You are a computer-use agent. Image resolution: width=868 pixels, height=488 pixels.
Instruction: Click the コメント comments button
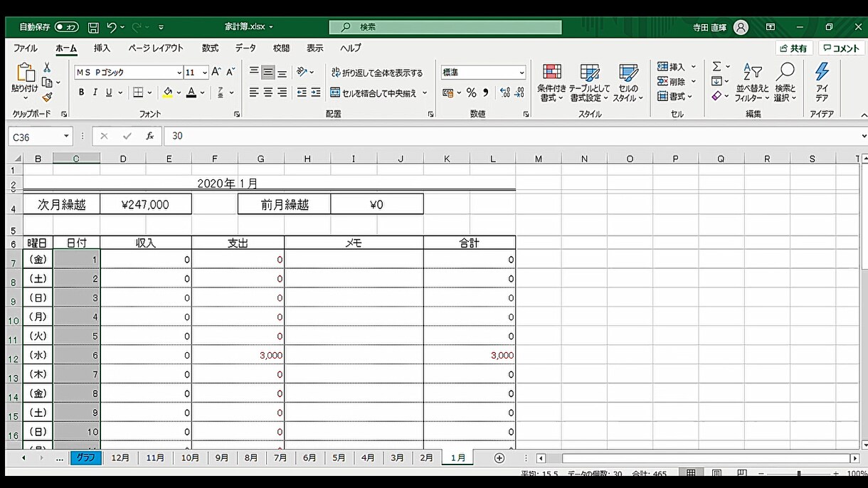tap(841, 48)
